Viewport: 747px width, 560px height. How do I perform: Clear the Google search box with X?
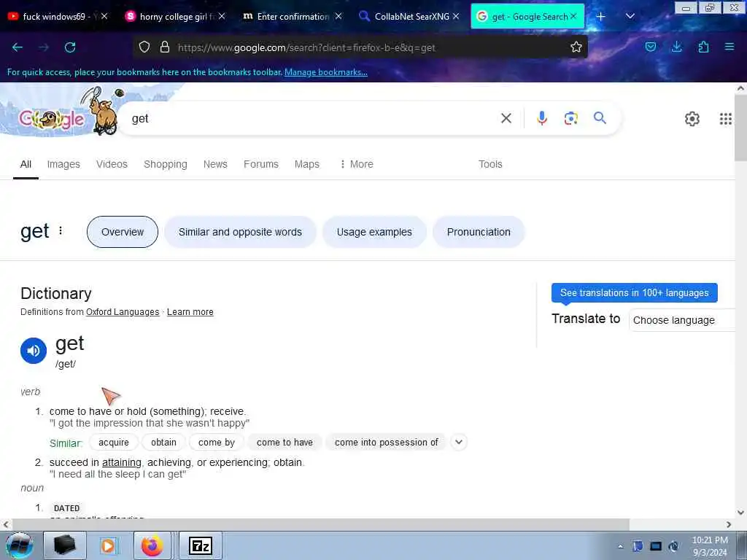coord(506,118)
